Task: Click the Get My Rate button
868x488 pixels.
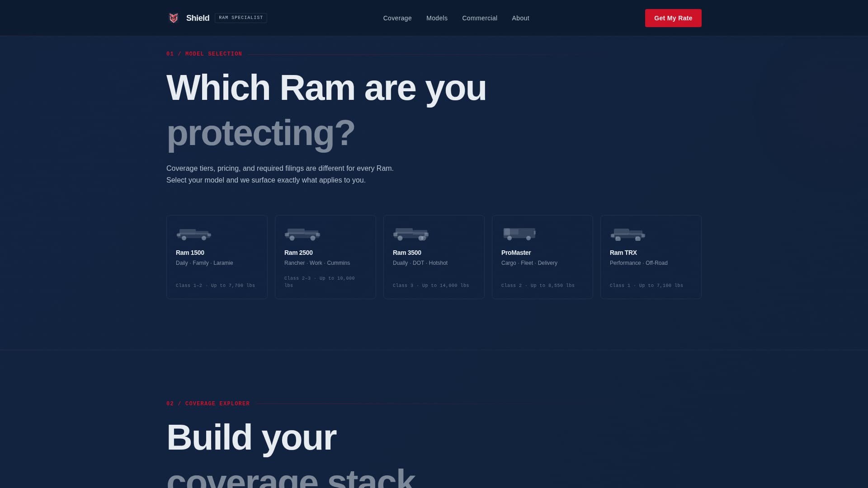Action: (673, 18)
